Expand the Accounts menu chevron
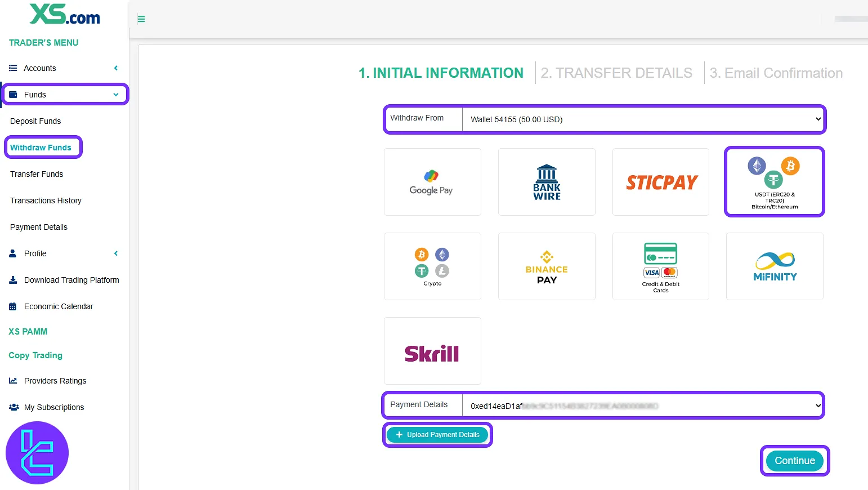The height and width of the screenshot is (490, 868). [x=116, y=68]
